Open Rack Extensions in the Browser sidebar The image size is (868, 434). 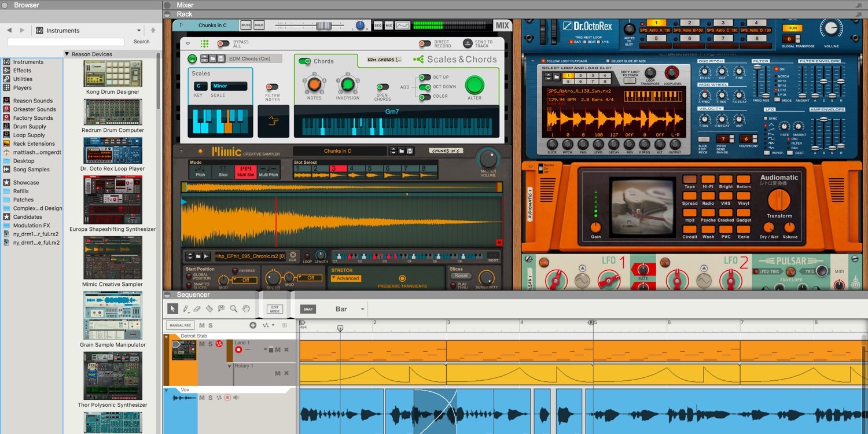pyautogui.click(x=34, y=144)
